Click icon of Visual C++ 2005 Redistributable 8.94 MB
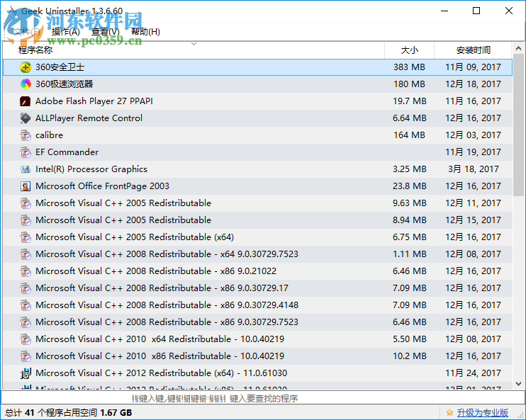Screen dimensions: 526x420 (x=26, y=220)
